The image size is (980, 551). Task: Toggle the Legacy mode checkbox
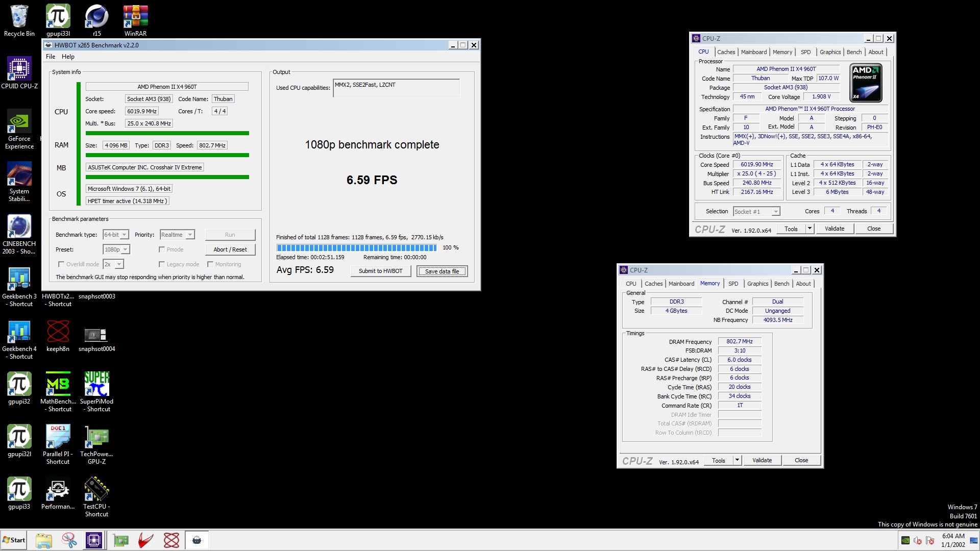point(162,264)
